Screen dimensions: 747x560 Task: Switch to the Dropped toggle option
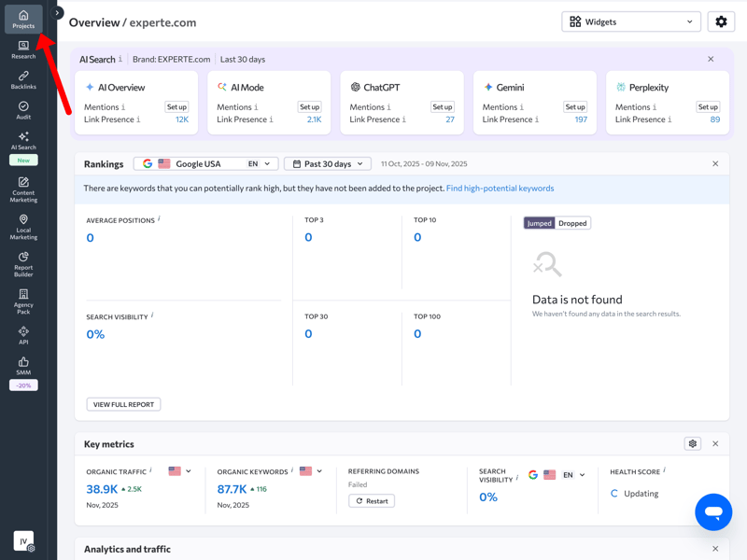[x=572, y=223]
